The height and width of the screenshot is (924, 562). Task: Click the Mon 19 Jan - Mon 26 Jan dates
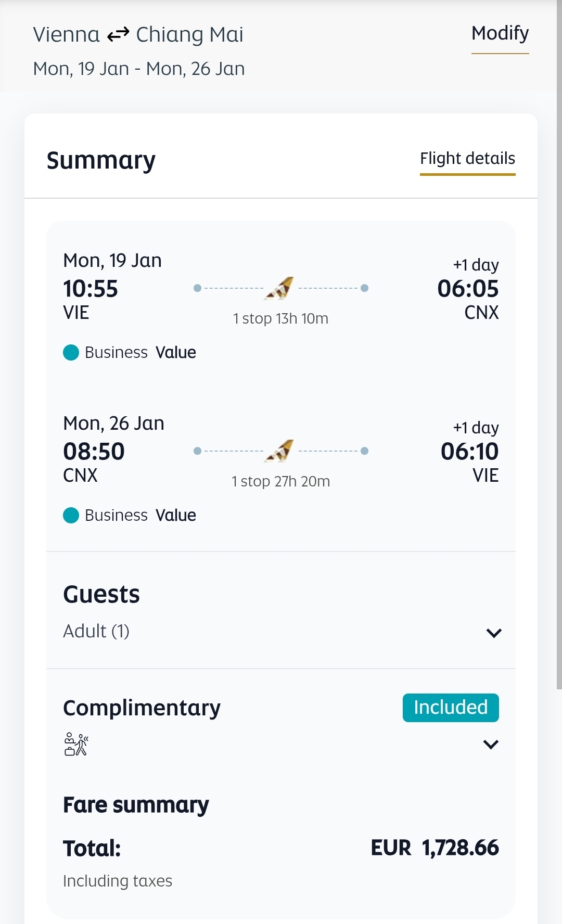139,69
